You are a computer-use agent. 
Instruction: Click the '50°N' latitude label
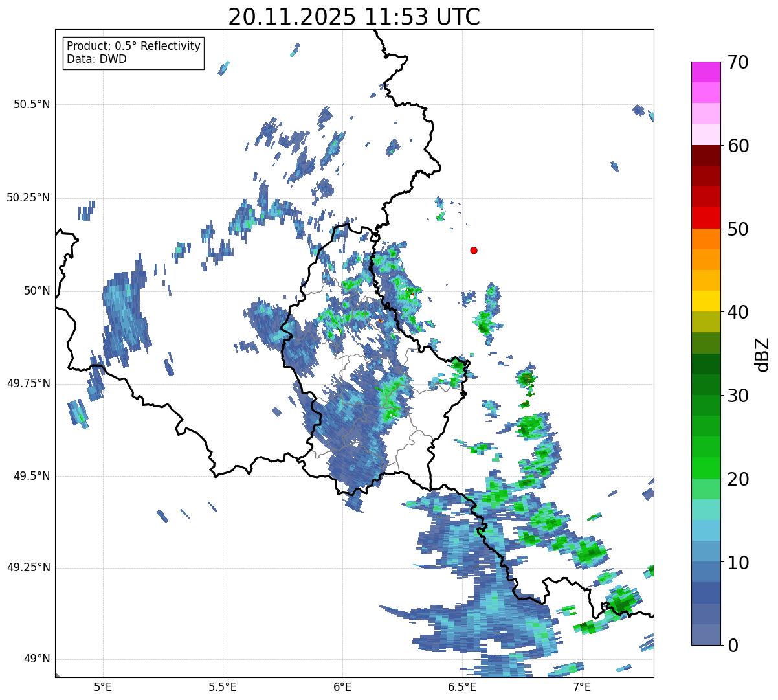pyautogui.click(x=37, y=291)
